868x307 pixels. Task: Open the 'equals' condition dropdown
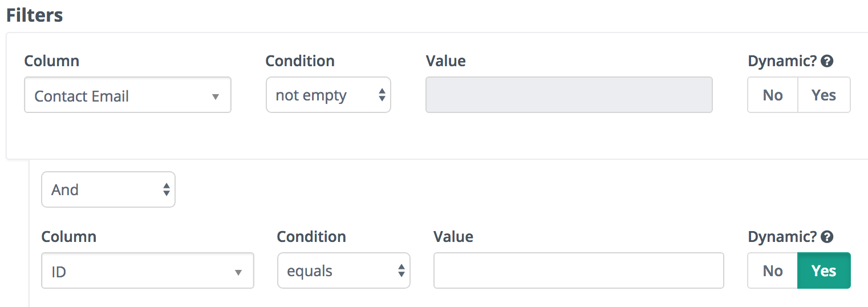[x=344, y=271]
